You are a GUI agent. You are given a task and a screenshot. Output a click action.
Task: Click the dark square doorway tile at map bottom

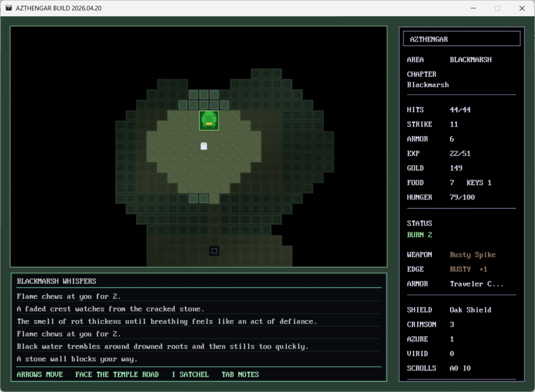[214, 251]
